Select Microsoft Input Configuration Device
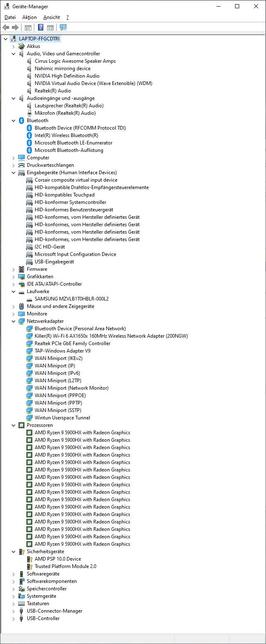This screenshot has width=266, height=644. [75, 254]
